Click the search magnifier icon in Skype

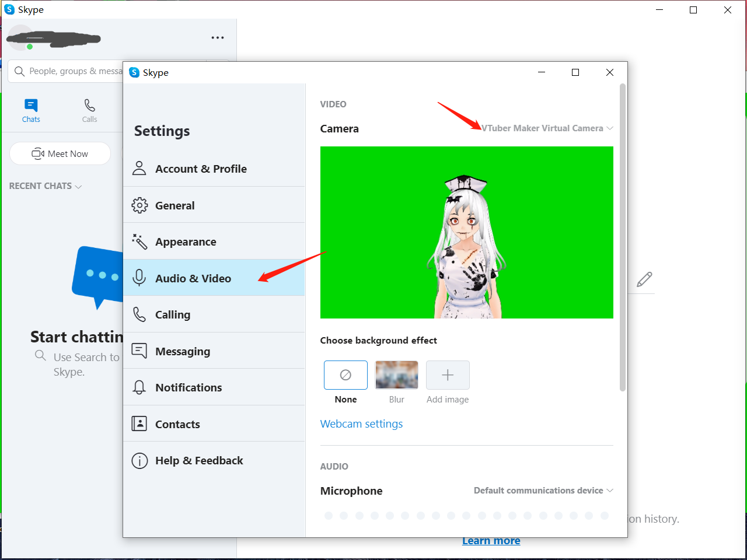[x=20, y=71]
